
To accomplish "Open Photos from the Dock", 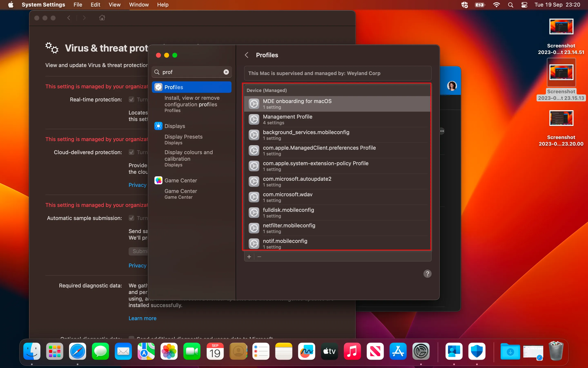I will pyautogui.click(x=169, y=351).
